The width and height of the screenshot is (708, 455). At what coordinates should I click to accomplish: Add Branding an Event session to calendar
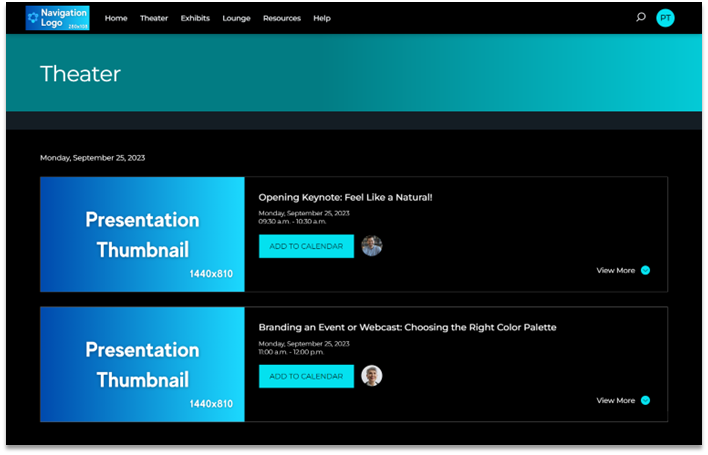(306, 376)
